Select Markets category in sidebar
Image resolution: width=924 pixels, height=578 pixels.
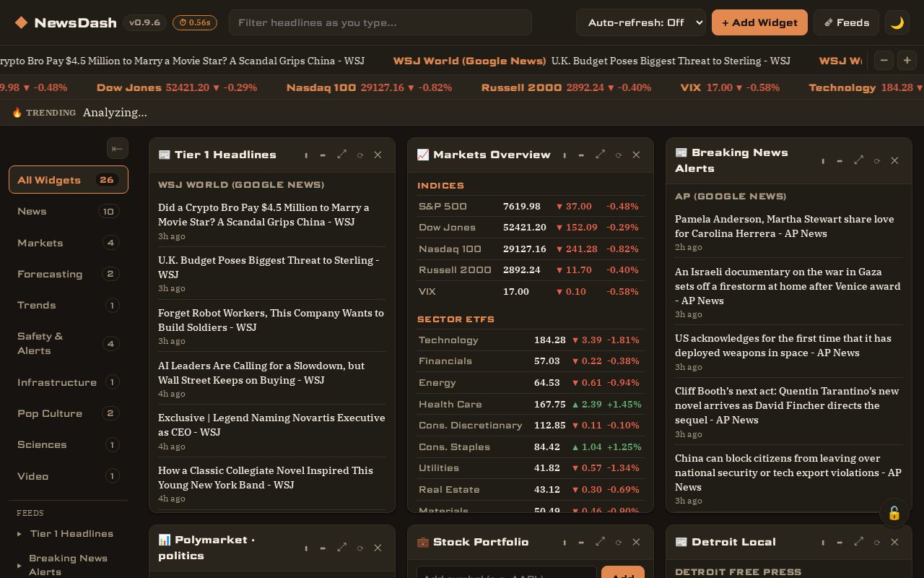point(69,243)
